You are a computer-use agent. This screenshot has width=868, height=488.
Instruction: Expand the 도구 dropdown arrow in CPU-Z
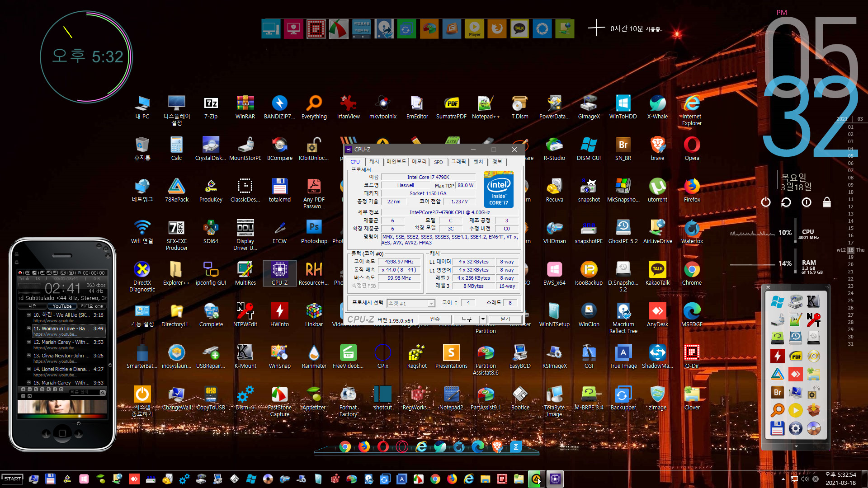point(483,319)
